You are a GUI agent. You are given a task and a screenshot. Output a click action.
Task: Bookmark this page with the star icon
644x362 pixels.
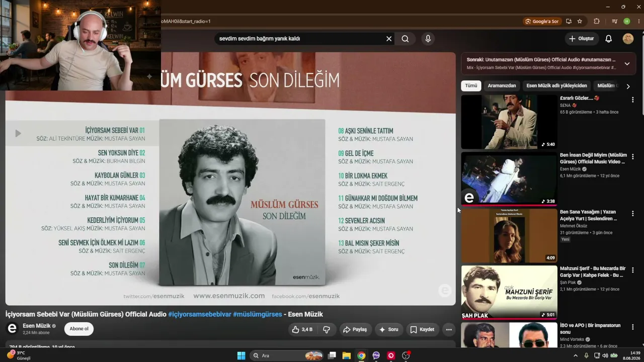click(580, 21)
